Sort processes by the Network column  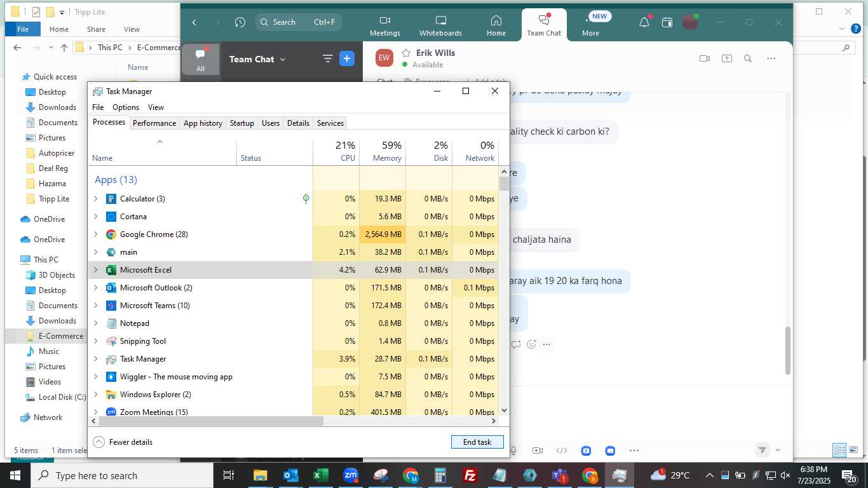475,151
